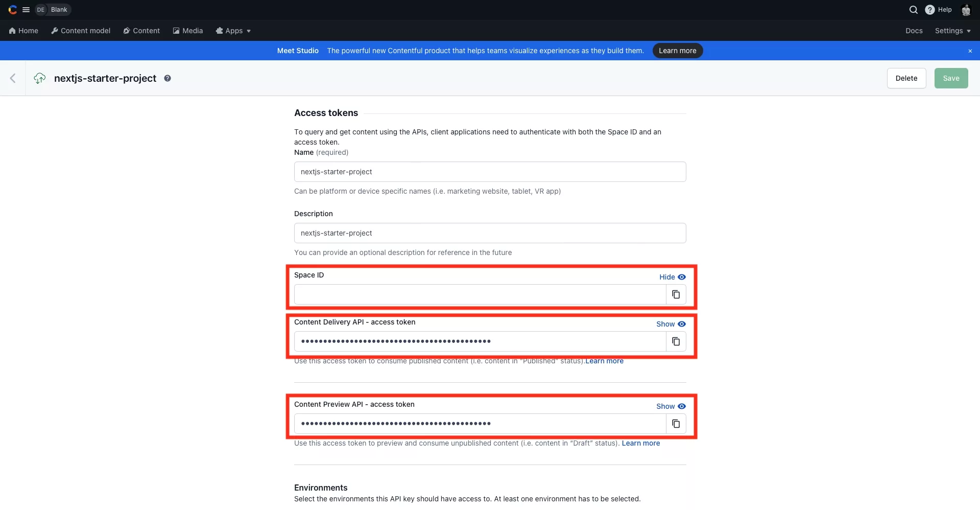Click the Content Preview API token field
Image resolution: width=980 pixels, height=510 pixels.
(480, 424)
